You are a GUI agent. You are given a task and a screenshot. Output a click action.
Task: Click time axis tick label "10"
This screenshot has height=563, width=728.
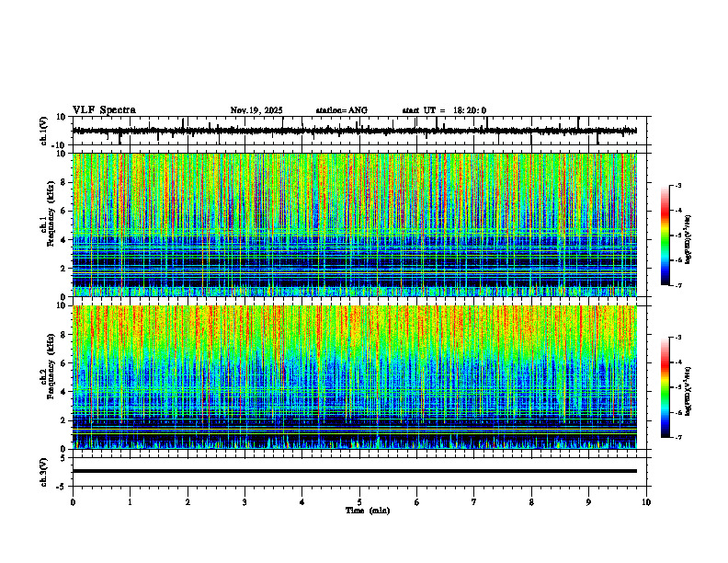pos(646,502)
